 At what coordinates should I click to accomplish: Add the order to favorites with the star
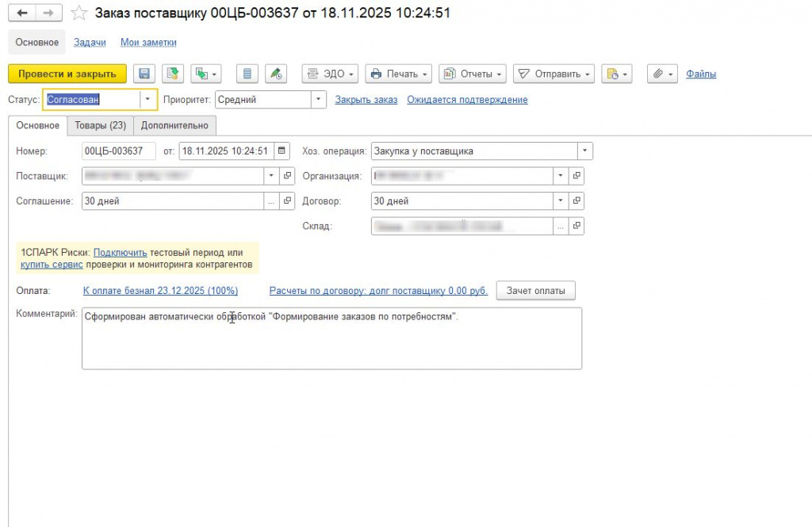coord(79,13)
